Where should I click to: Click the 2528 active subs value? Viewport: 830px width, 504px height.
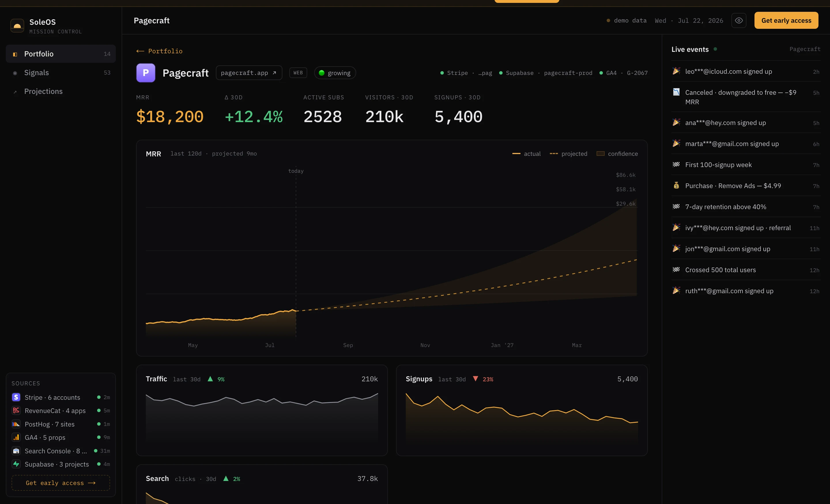(323, 117)
